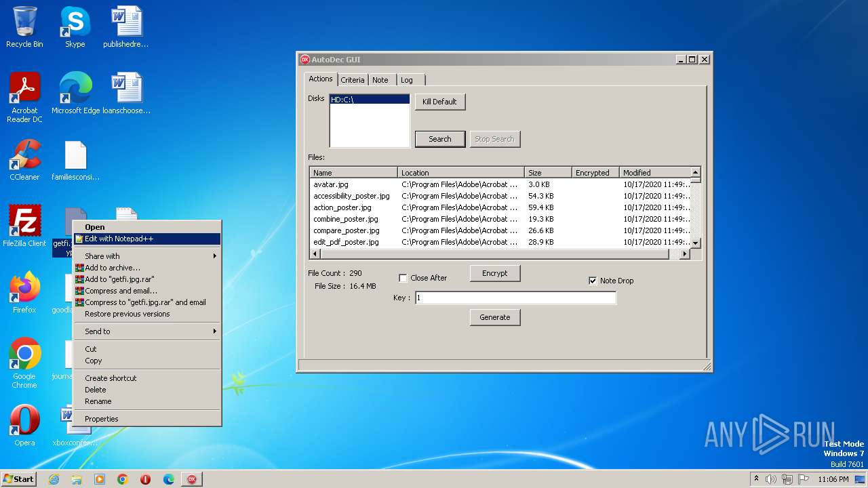Expand the Share with submenu

click(x=147, y=256)
